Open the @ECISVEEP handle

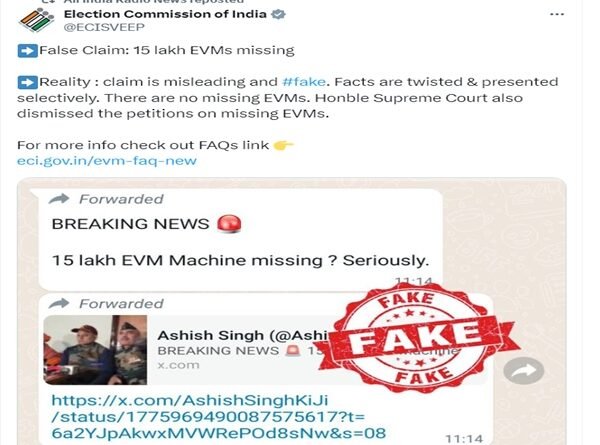104,28
